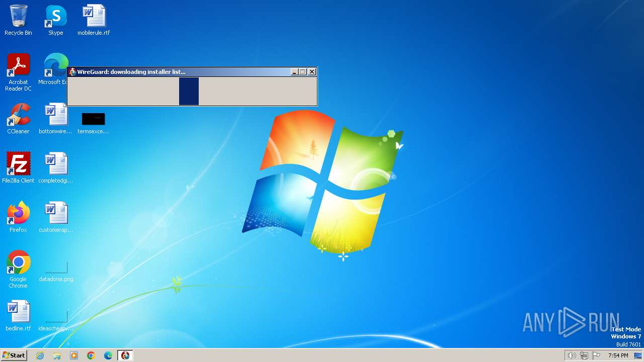Screen dimensions: 644x362
Task: Open the Start menu
Action: click(14, 355)
